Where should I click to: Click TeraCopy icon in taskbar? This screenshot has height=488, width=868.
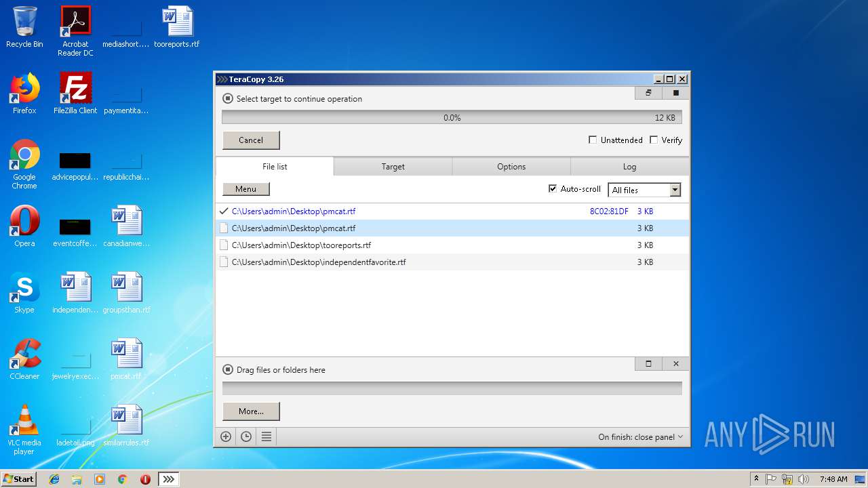click(x=168, y=479)
